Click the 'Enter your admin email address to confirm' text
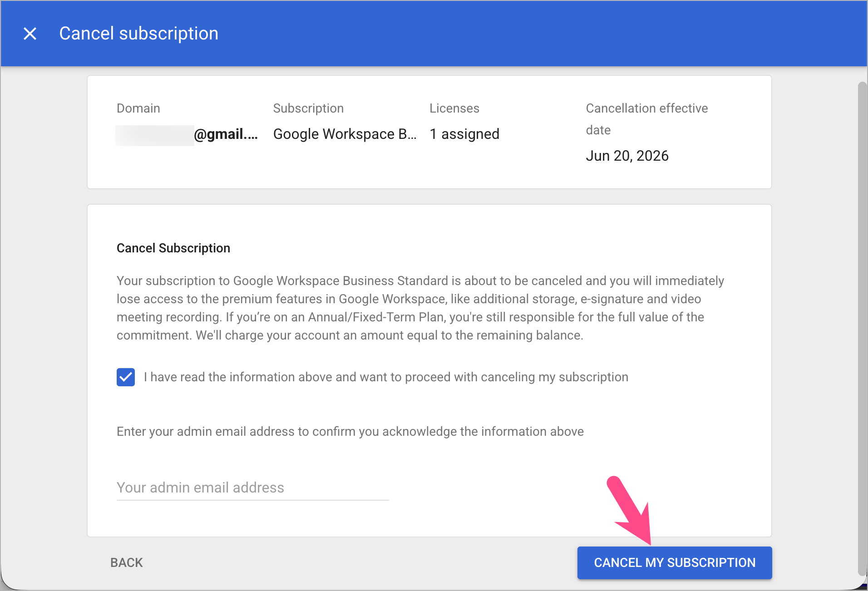The width and height of the screenshot is (868, 591). [x=350, y=431]
